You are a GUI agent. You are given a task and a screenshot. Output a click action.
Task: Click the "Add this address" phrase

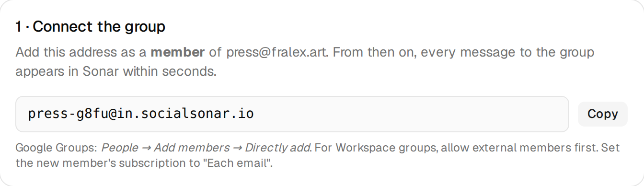[x=62, y=52]
